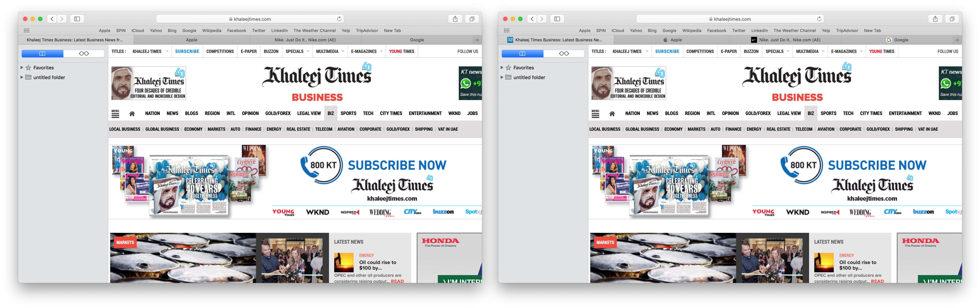Expand Favorites in left window sidebar
This screenshot has width=980, height=308.
coord(22,68)
